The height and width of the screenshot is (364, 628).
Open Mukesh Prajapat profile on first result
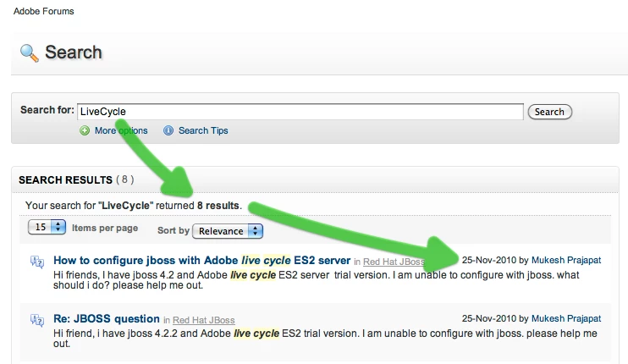click(x=566, y=260)
